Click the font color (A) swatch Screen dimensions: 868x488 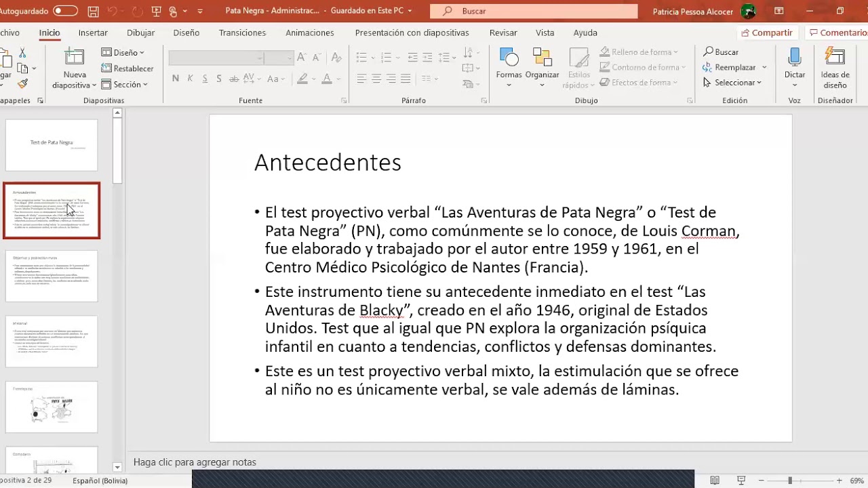327,79
